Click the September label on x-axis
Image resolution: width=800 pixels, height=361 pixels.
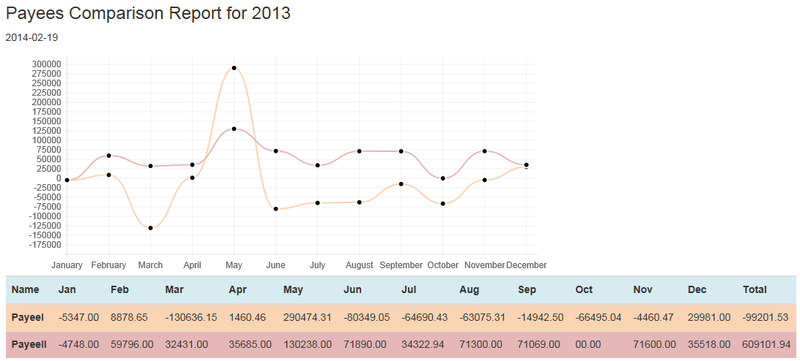(x=401, y=265)
